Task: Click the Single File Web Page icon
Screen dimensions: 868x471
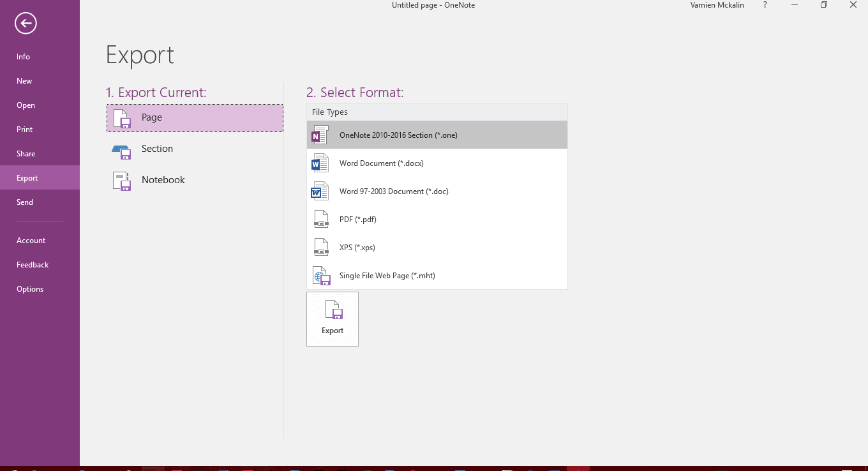Action: pyautogui.click(x=321, y=276)
